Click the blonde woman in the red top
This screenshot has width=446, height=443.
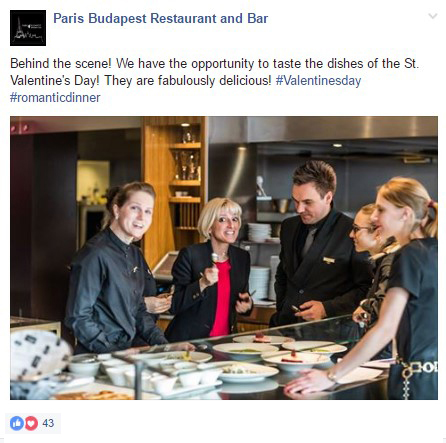coord(209,268)
